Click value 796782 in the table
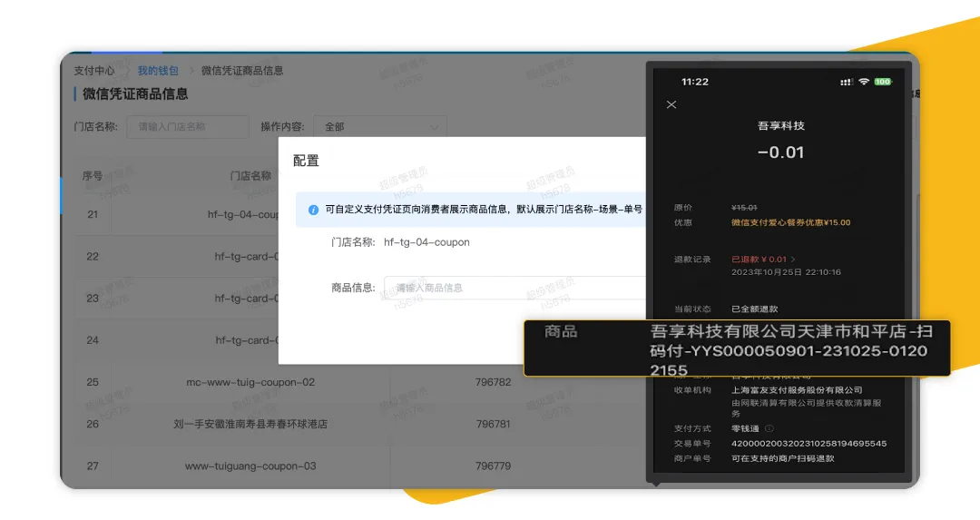The image size is (980, 520). (493, 382)
